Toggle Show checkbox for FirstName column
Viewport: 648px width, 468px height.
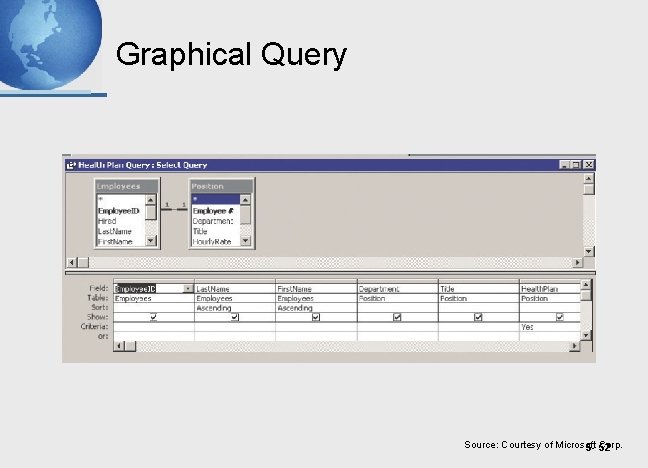coord(316,317)
